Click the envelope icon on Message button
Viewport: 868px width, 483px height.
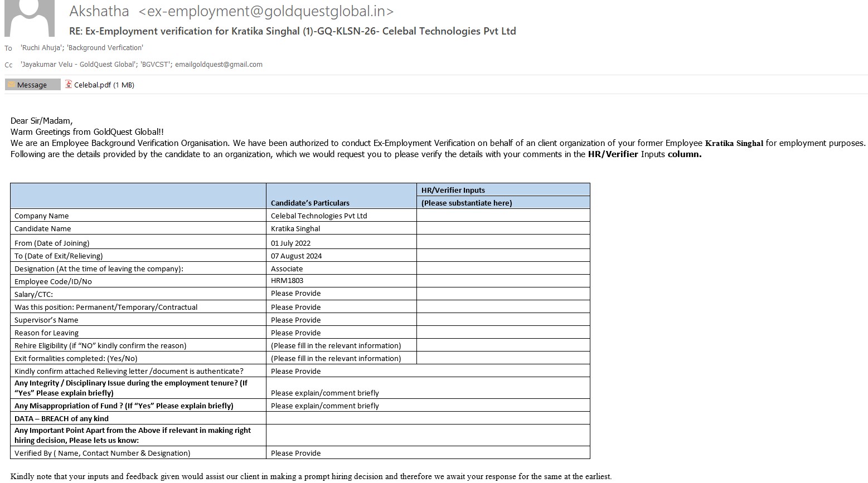pyautogui.click(x=11, y=85)
